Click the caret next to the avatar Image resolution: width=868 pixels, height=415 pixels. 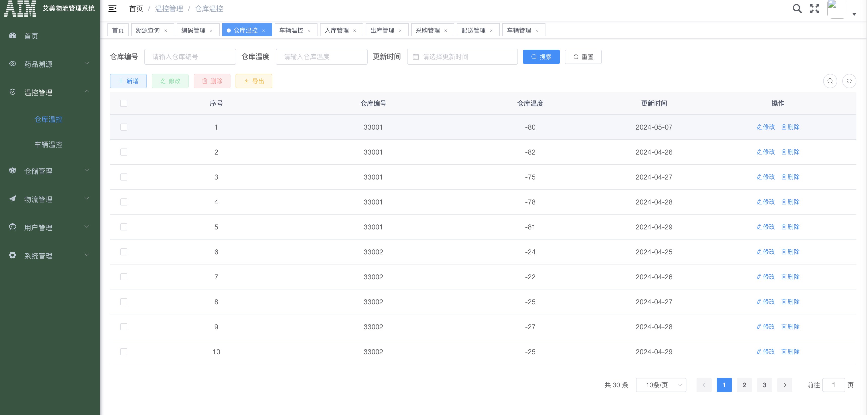854,14
